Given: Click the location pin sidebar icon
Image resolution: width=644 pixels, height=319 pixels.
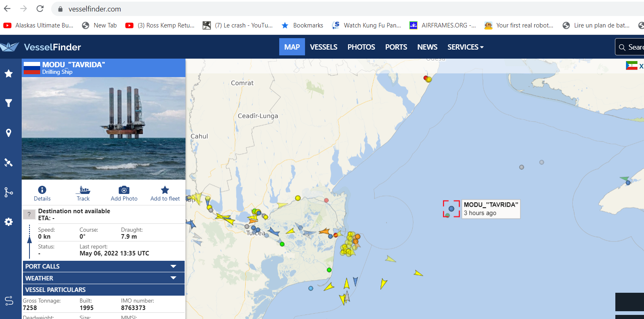Looking at the screenshot, I should tap(9, 133).
